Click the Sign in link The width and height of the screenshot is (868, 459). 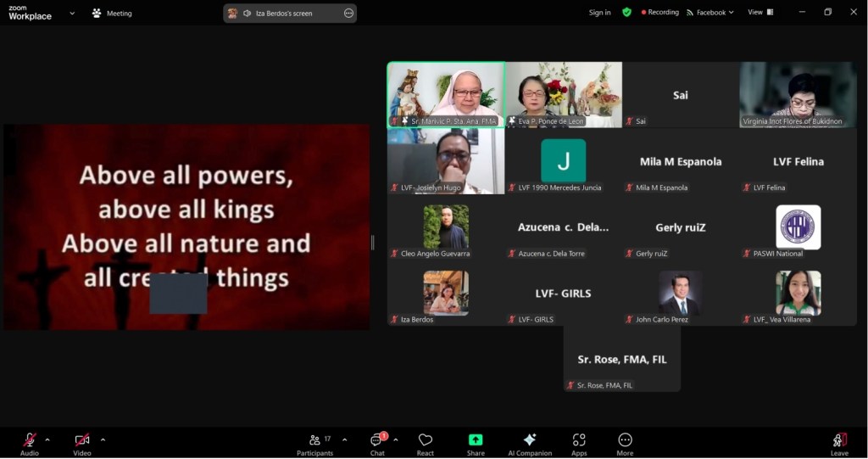(x=599, y=13)
